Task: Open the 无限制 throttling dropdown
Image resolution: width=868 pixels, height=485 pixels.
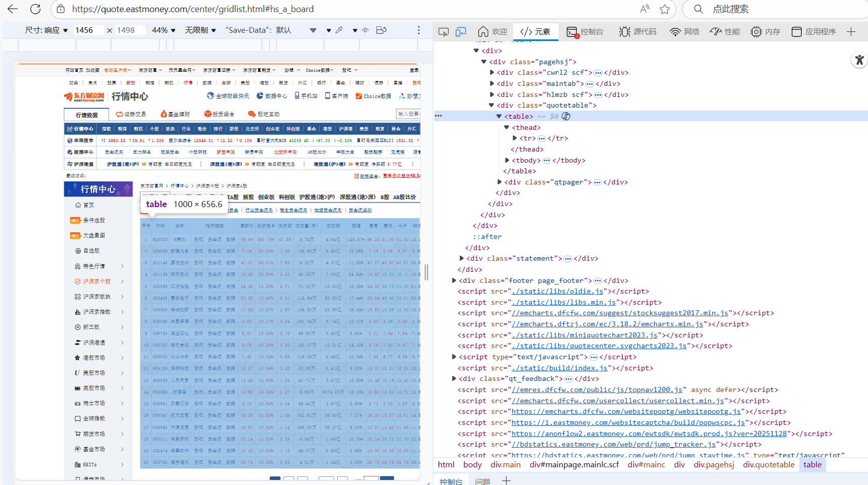Action: click(201, 30)
